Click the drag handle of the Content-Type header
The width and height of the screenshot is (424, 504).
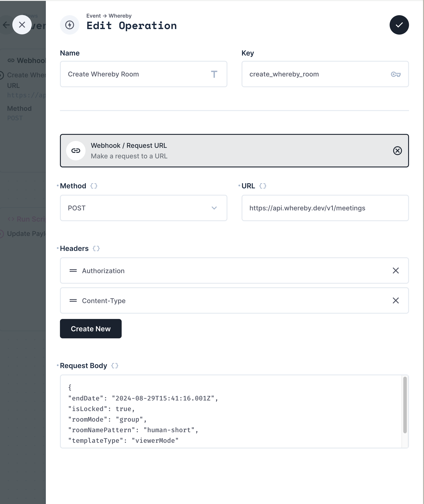[73, 300]
